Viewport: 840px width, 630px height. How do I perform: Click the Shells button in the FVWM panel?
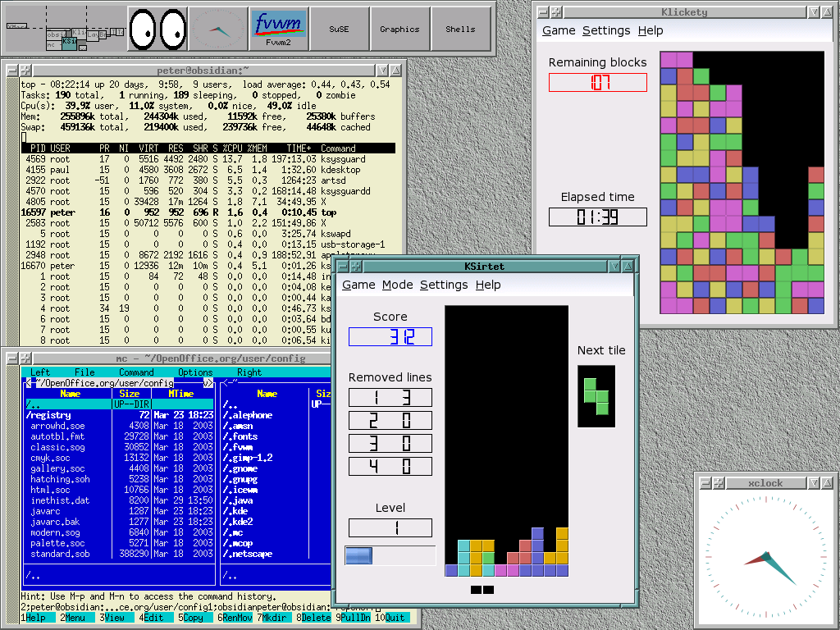pos(460,29)
